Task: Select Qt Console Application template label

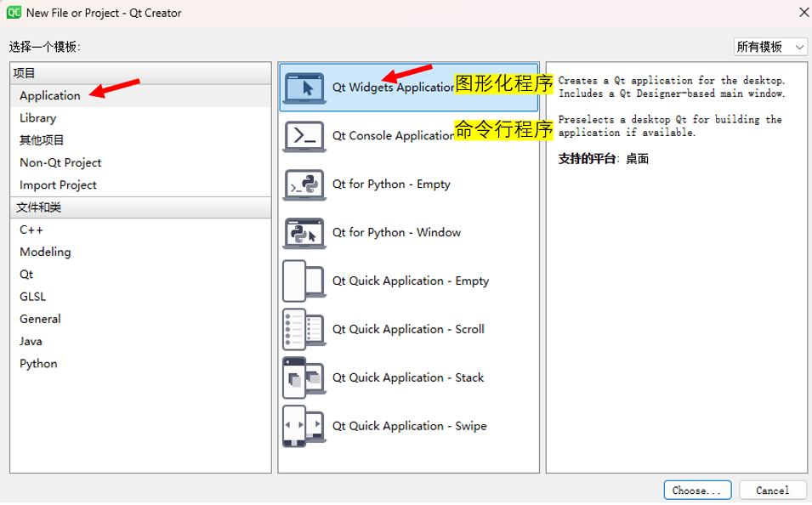Action: [x=394, y=136]
